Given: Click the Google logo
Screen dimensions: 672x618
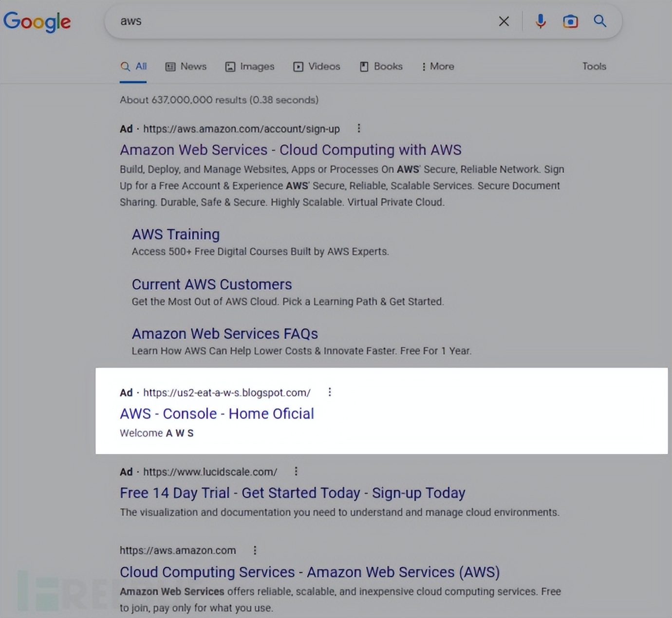Looking at the screenshot, I should click(x=37, y=21).
